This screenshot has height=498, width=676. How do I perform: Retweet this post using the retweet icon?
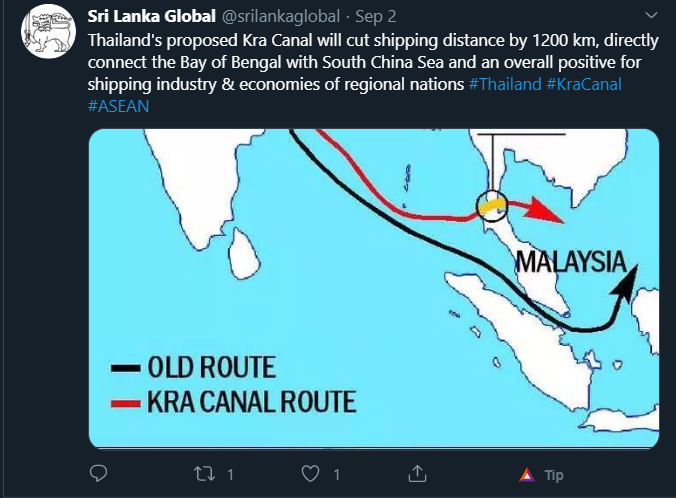click(204, 474)
